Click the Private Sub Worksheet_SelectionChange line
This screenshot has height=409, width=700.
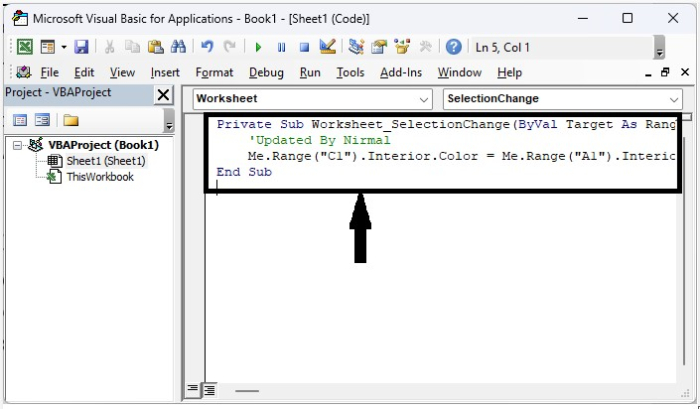pos(446,125)
